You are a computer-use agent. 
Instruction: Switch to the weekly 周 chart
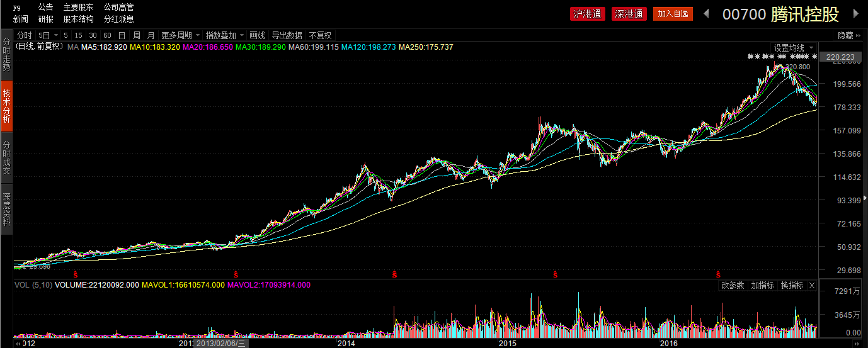click(136, 35)
